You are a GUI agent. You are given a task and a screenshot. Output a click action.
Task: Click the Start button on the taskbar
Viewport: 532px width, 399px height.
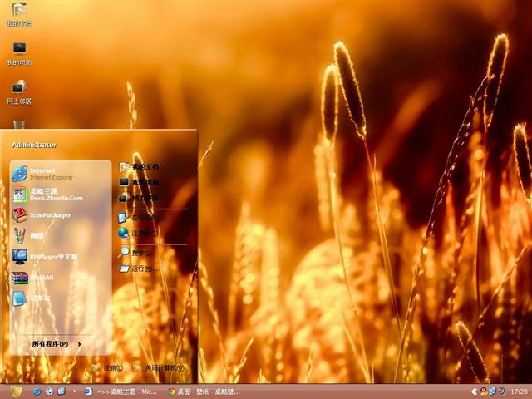(x=16, y=392)
